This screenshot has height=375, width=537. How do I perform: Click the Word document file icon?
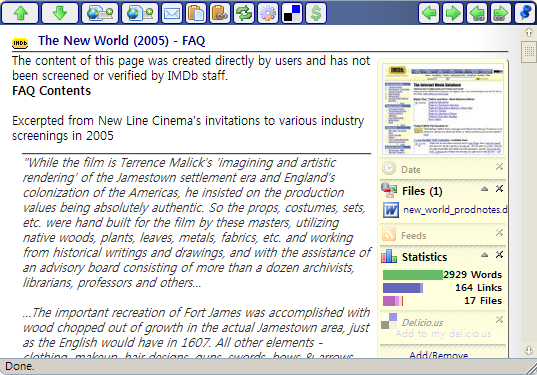[391, 210]
